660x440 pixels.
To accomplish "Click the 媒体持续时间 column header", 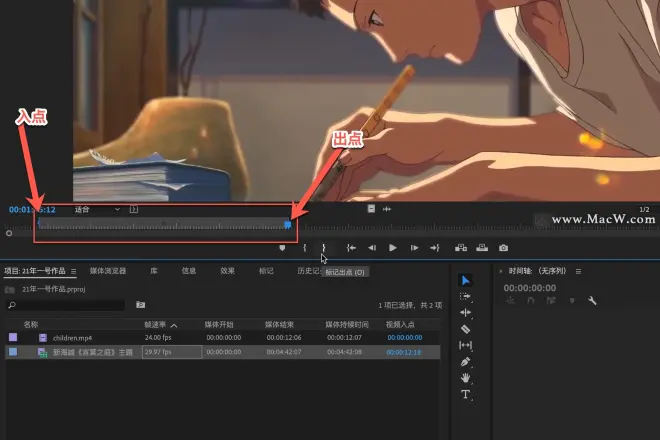I will click(x=347, y=325).
